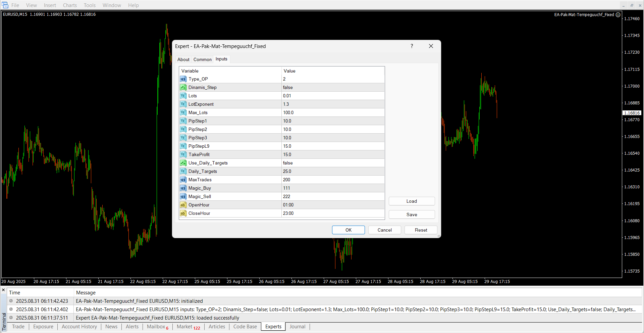Select the LotExponent value 1.3 cell
Screen dimensions: 644x333
pos(332,104)
